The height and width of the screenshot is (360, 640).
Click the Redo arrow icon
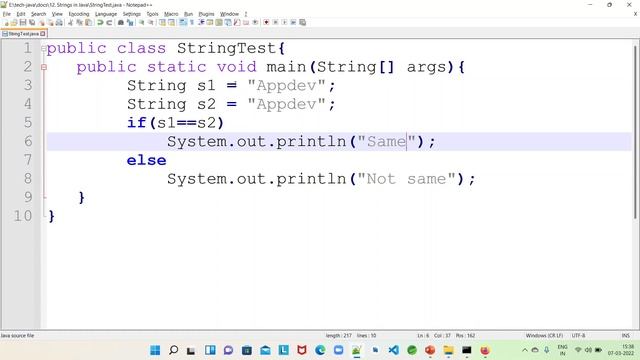click(109, 22)
